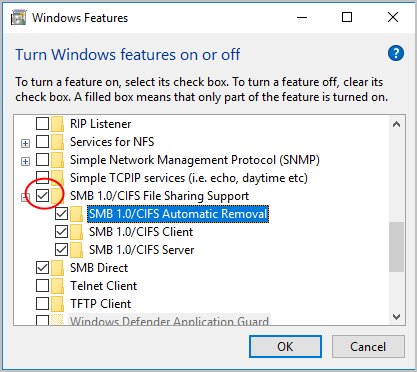Click the Telnet Client folder icon
Image resolution: width=417 pixels, height=372 pixels.
(57, 286)
